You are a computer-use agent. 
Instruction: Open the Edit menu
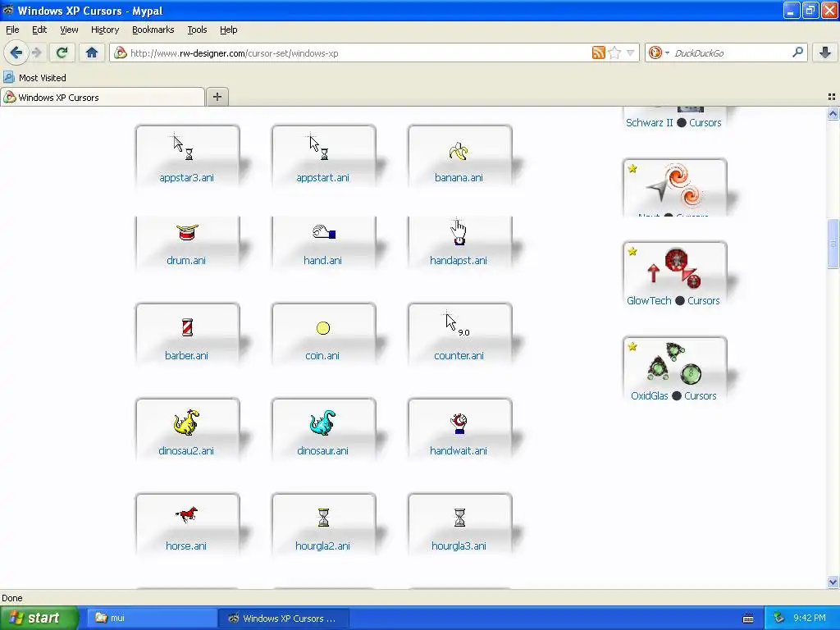[x=39, y=30]
